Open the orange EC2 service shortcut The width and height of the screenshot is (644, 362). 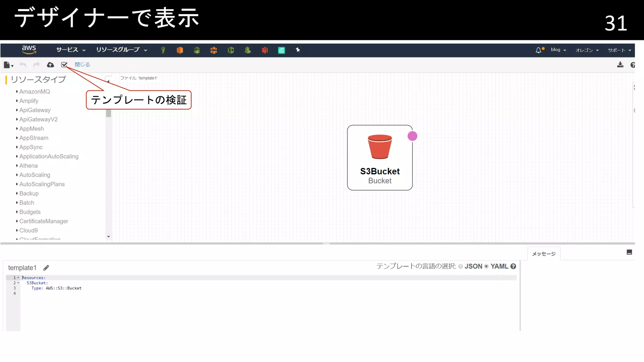pos(180,50)
